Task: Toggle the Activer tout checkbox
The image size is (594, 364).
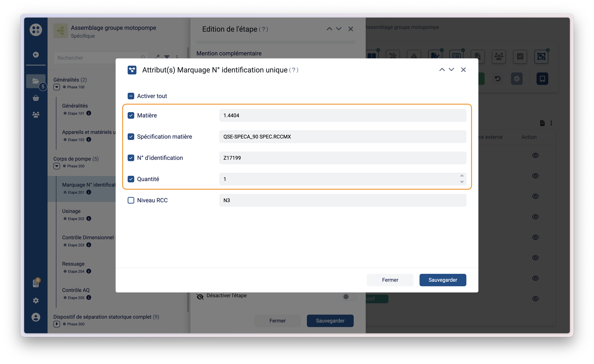Action: [x=131, y=96]
